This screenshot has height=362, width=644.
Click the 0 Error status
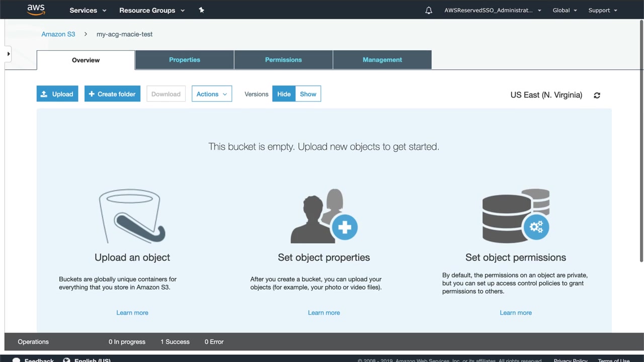pyautogui.click(x=214, y=342)
